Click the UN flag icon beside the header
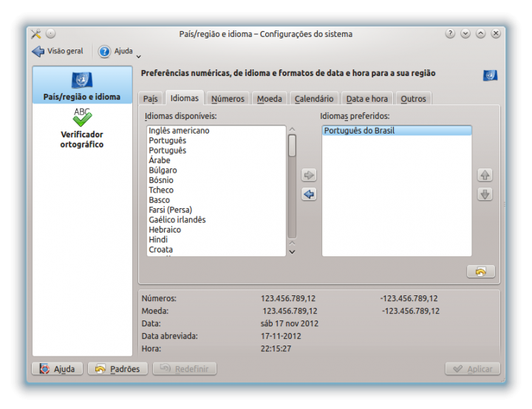The height and width of the screenshot is (409, 532). [x=490, y=75]
